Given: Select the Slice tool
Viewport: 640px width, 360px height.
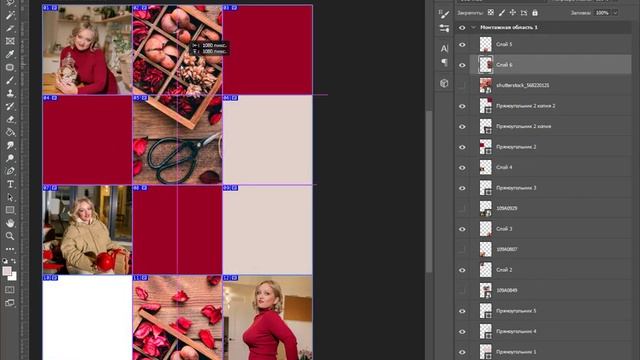Looking at the screenshot, I should [x=10, y=28].
